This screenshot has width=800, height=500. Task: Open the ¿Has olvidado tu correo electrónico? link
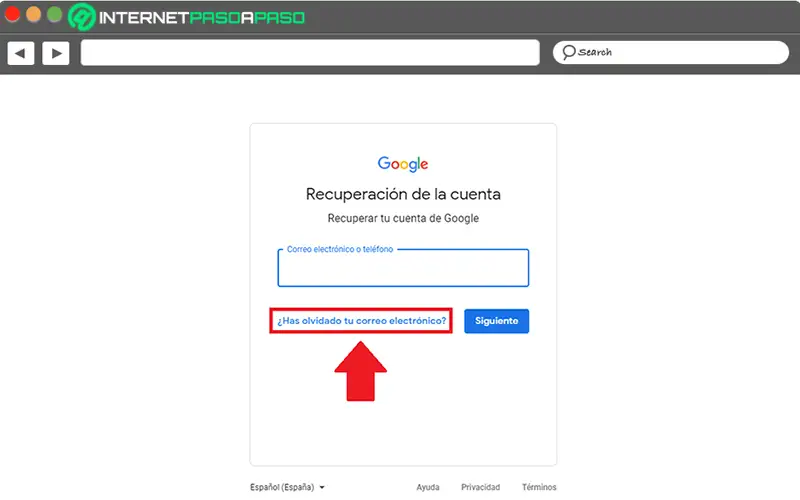point(361,321)
